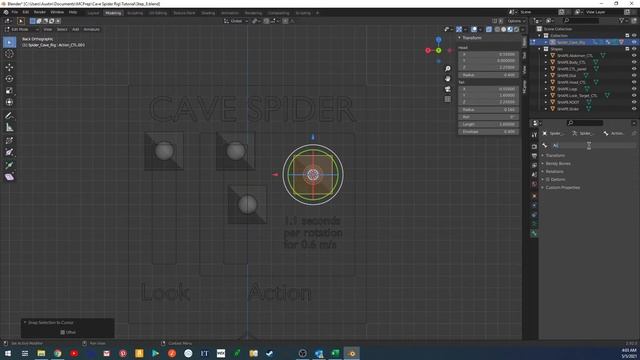This screenshot has height=360, width=640.
Task: Click the viewport zoom magnifier icon
Action: [x=448, y=69]
